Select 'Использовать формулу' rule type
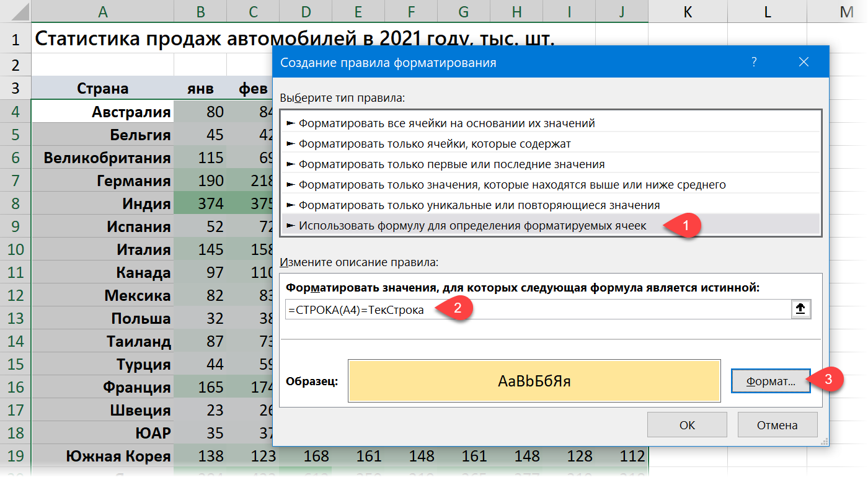 pyautogui.click(x=472, y=226)
